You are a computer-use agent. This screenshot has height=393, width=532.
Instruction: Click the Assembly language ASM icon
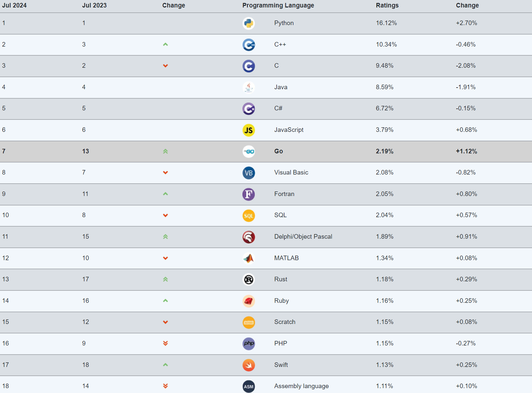249,386
